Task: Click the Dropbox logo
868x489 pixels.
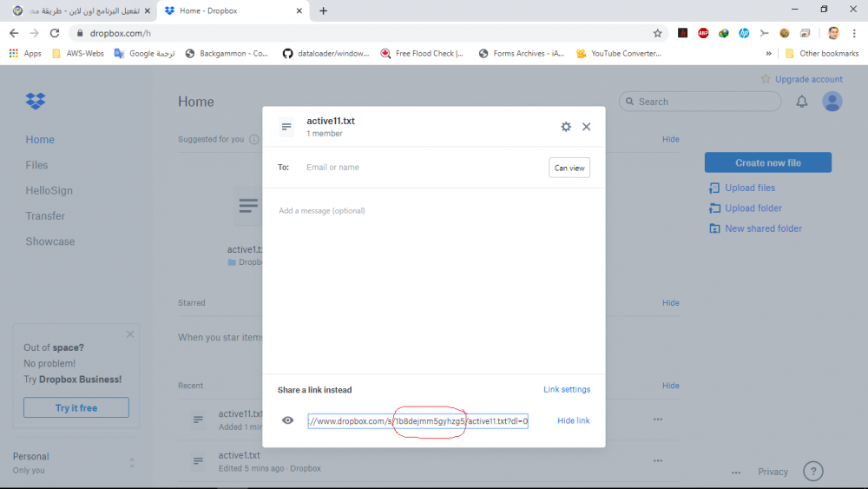Action: (x=36, y=101)
